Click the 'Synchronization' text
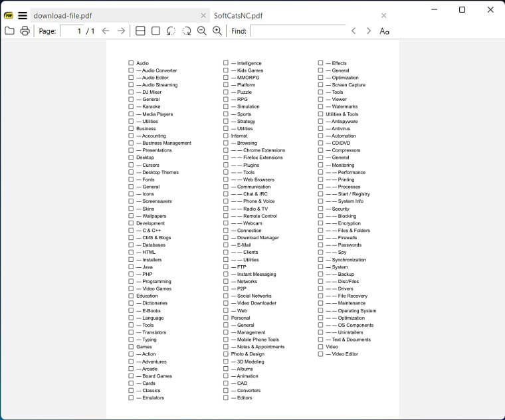 point(349,260)
